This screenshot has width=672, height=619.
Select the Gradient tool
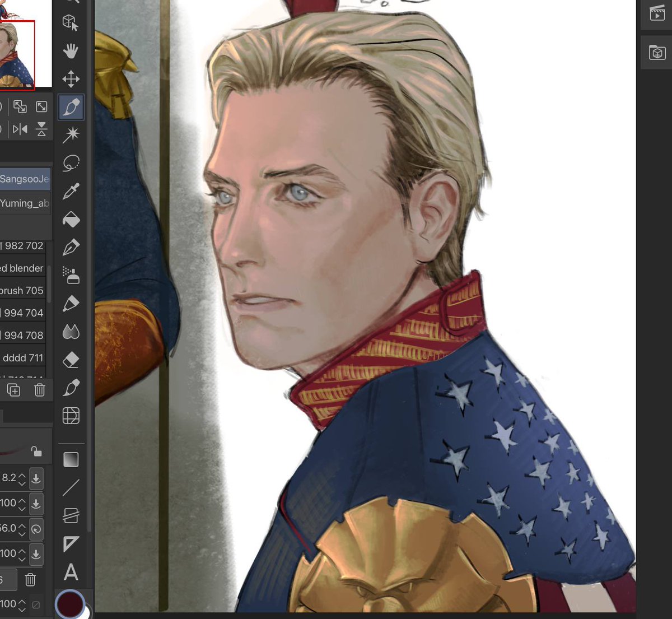point(71,459)
